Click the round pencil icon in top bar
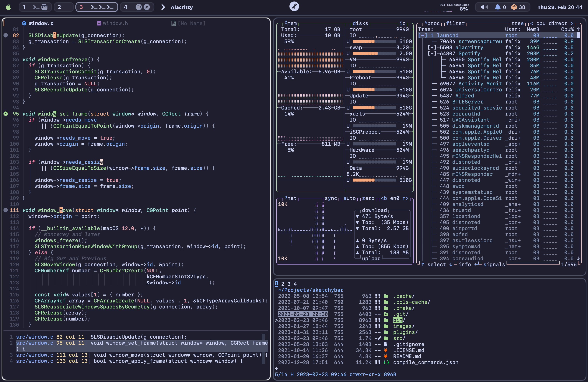The width and height of the screenshot is (588, 382). click(x=294, y=6)
